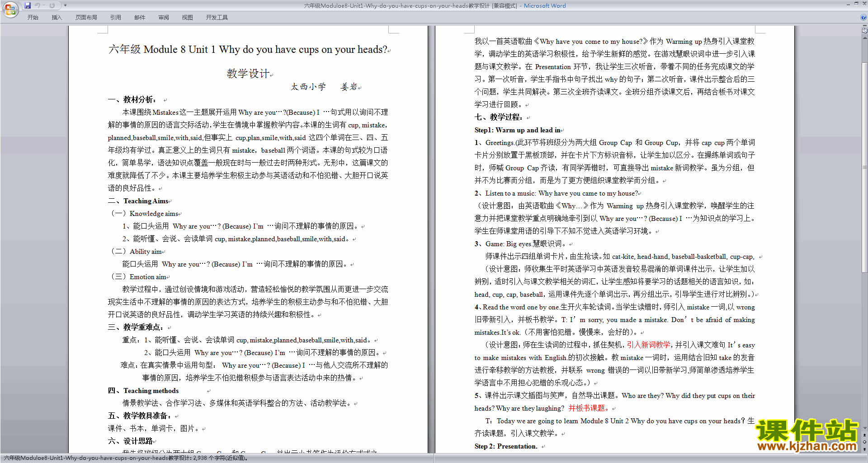Open the 视图 ribbon tab
Screen dimensions: 868x463
tap(188, 18)
